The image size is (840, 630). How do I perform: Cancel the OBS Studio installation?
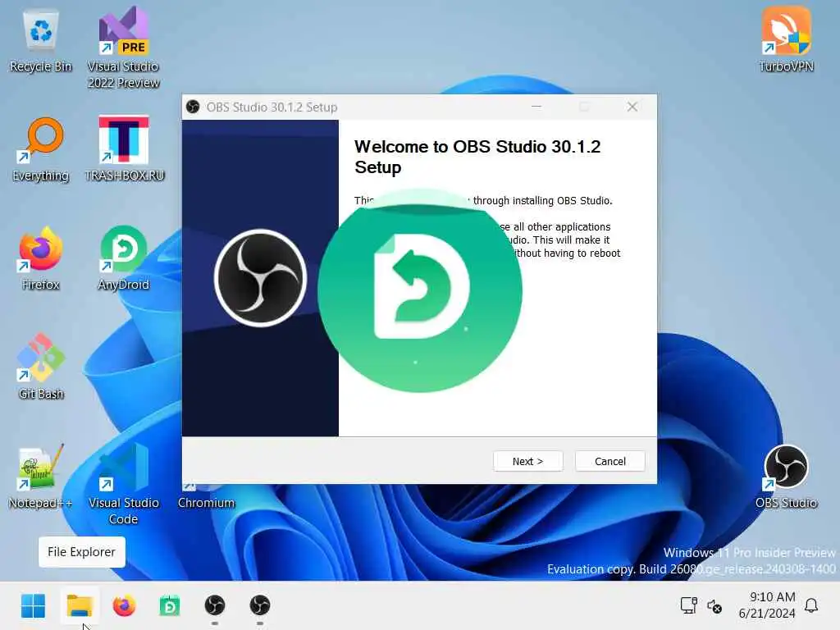609,461
